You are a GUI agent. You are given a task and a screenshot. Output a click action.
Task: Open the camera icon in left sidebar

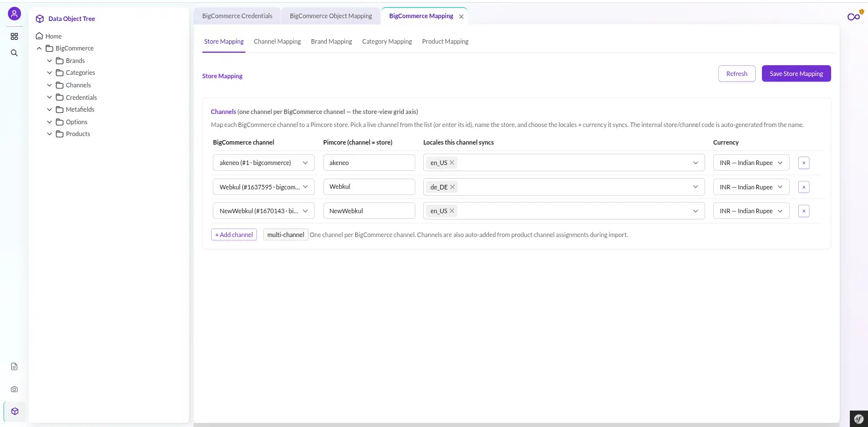click(x=14, y=390)
